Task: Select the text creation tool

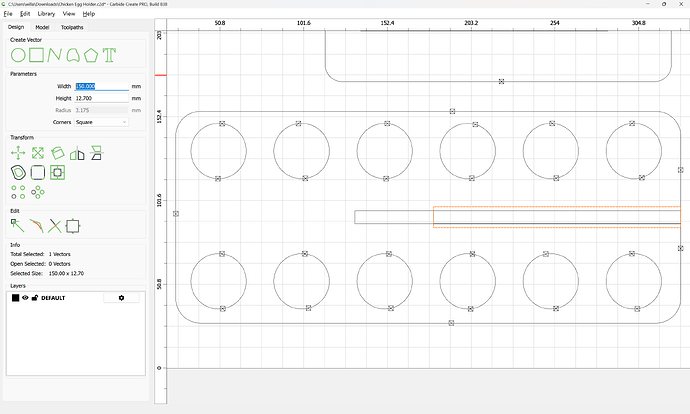Action: coord(109,54)
